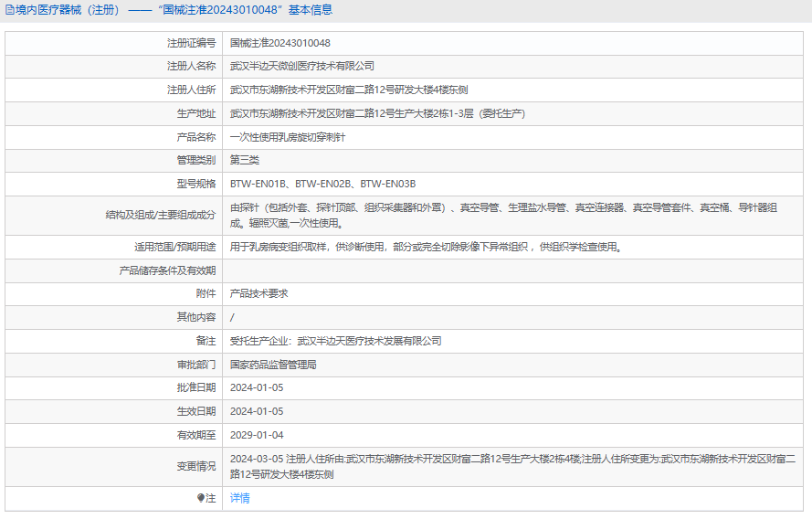Viewport: 812px width, 519px height.
Task: Click the date in the 批准日期 row
Action: (x=257, y=387)
